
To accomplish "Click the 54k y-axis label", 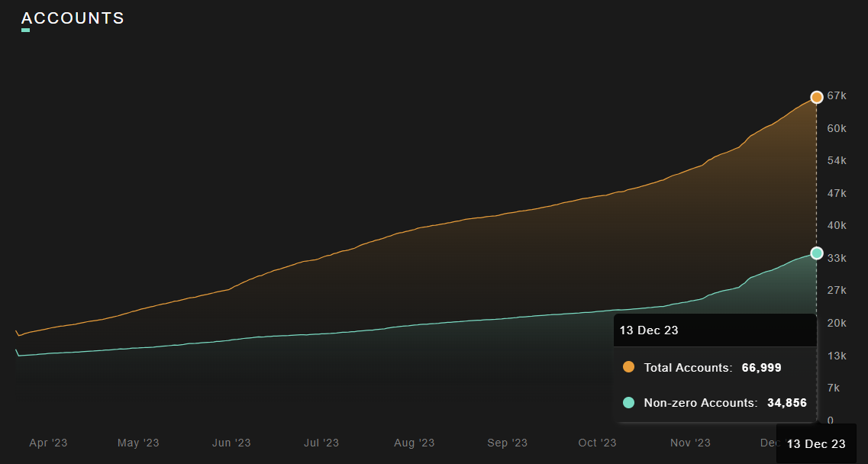I will pos(837,160).
